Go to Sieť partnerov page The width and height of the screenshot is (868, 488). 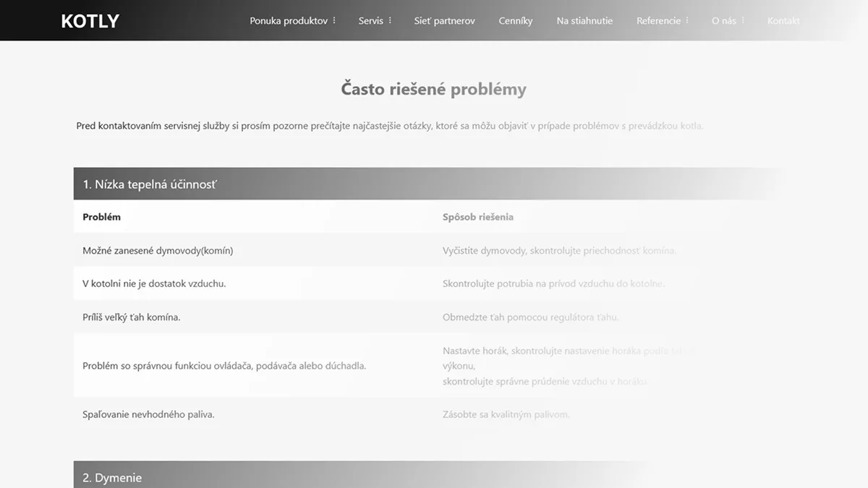[444, 21]
